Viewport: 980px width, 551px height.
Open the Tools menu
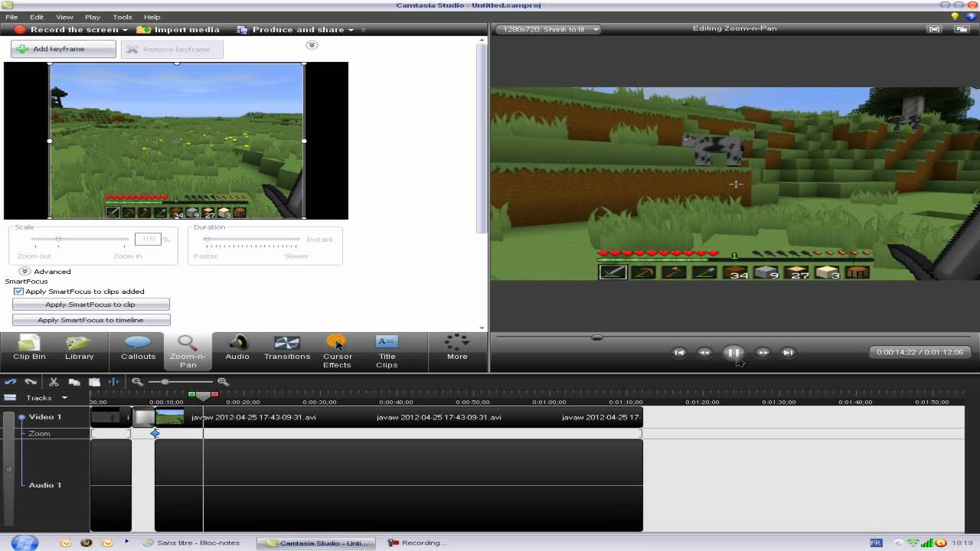[122, 17]
